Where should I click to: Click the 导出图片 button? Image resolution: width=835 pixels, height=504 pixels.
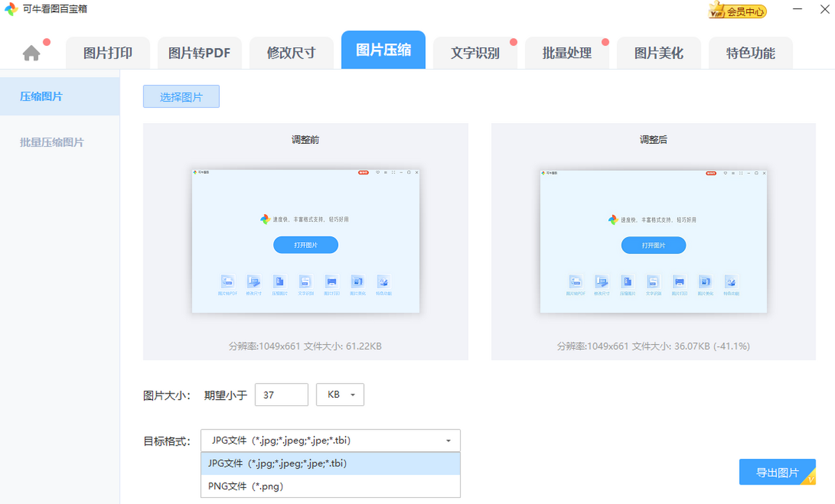click(777, 473)
